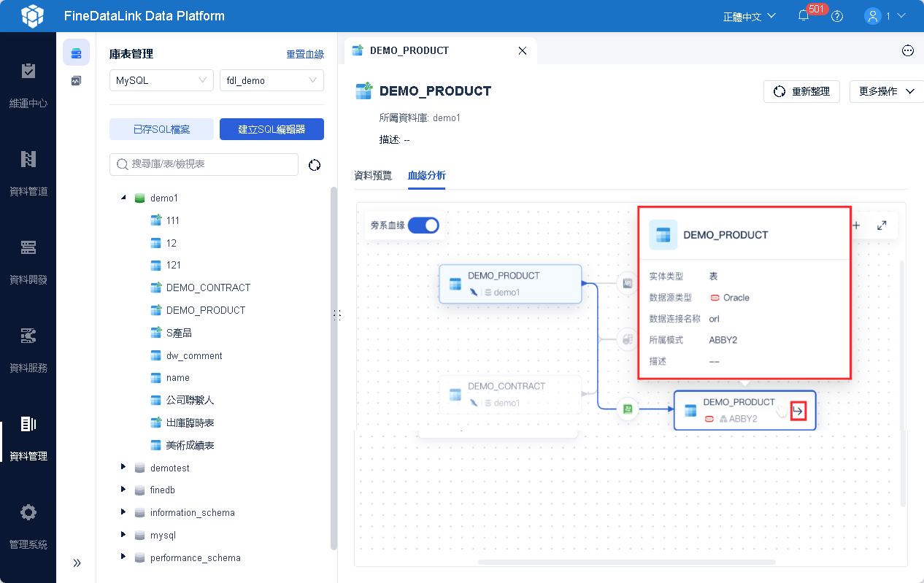Click the middle lineage task node icon
This screenshot has width=924, height=583.
627,339
